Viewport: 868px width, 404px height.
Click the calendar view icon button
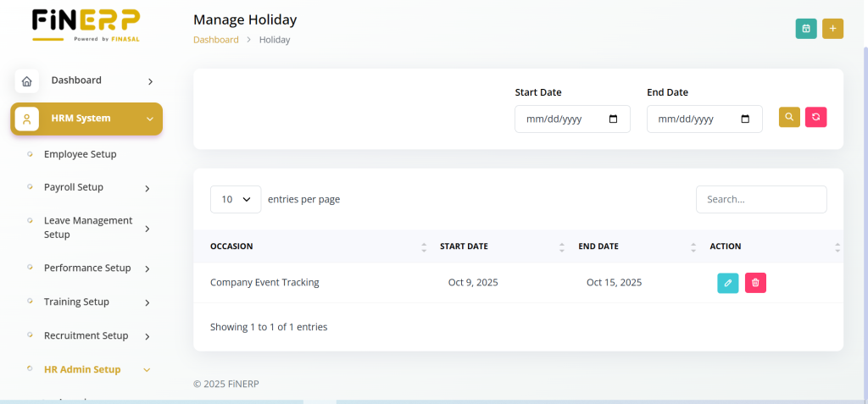(x=805, y=29)
